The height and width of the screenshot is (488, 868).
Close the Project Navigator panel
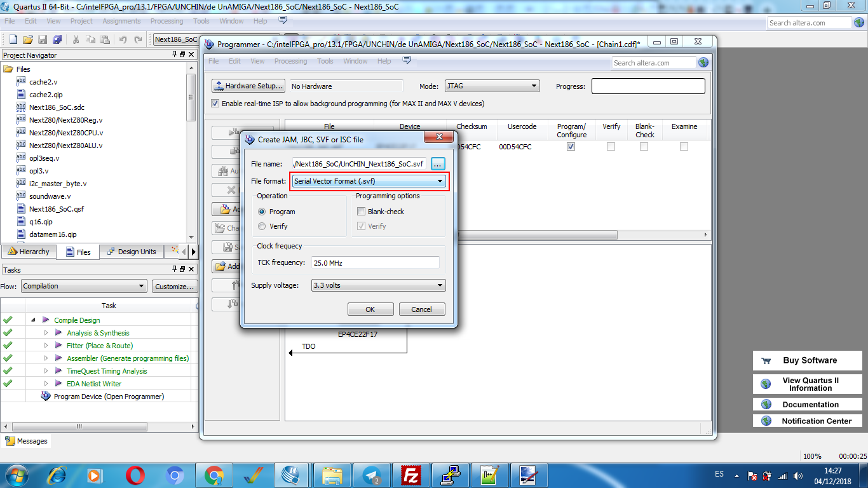coord(191,55)
